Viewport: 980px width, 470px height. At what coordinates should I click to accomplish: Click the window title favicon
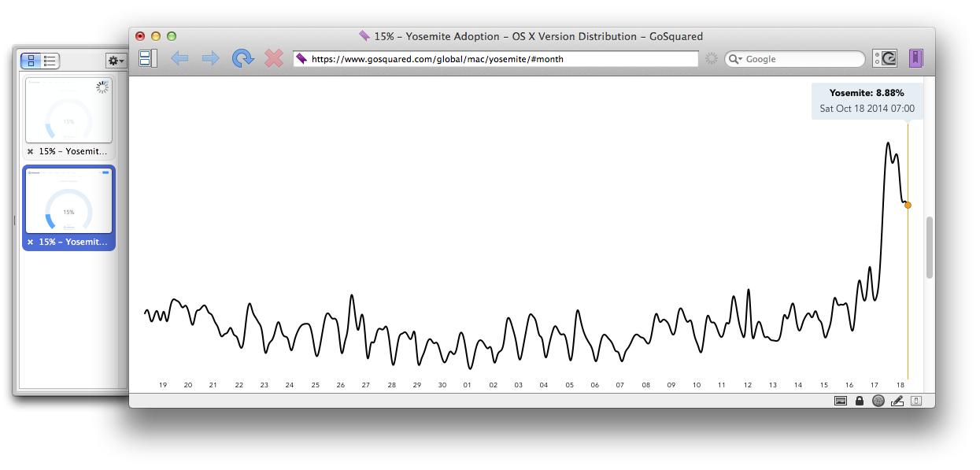364,35
